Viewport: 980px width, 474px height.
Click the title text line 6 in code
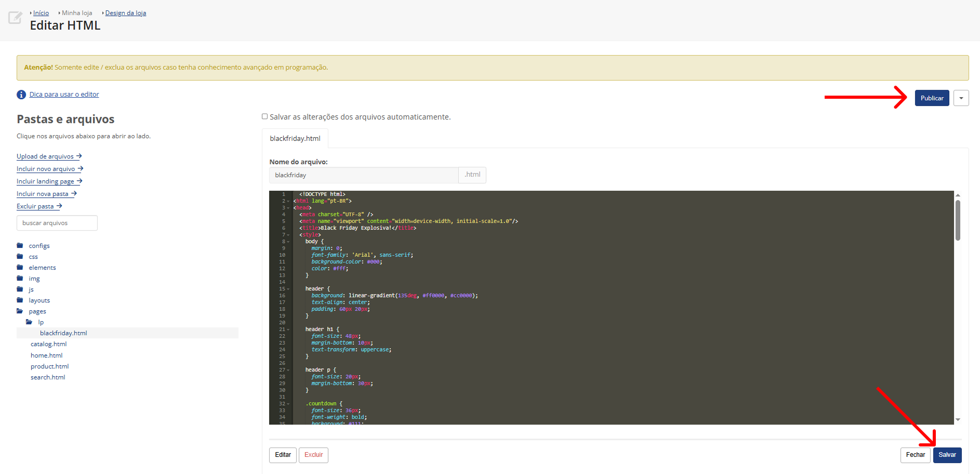(x=357, y=228)
